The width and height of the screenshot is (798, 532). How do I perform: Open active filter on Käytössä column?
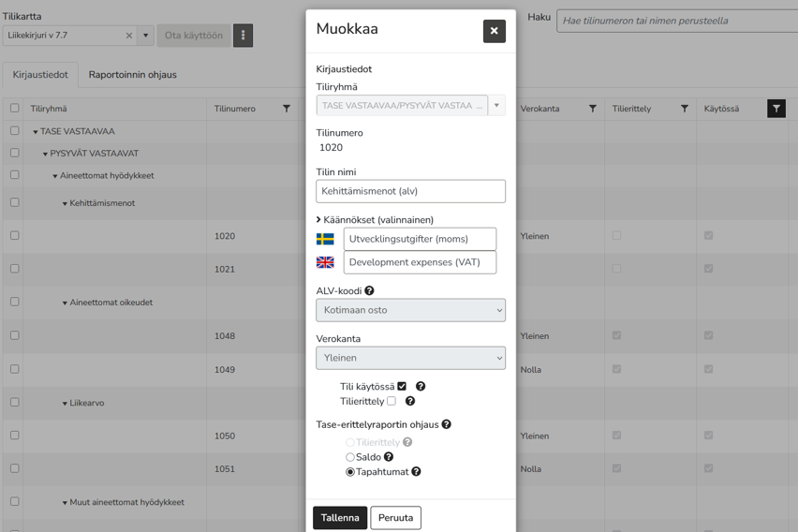pyautogui.click(x=776, y=109)
